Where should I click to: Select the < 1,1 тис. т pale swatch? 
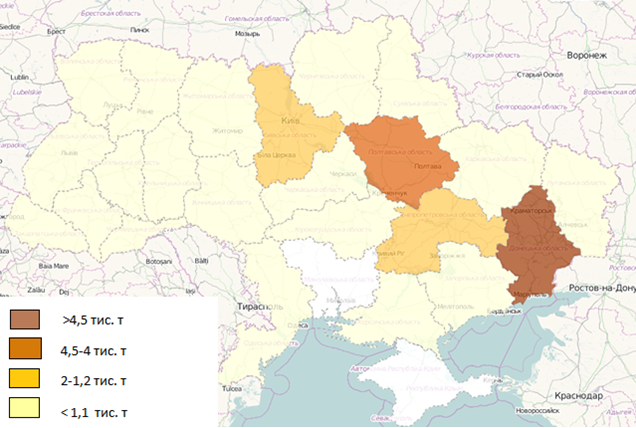27,409
